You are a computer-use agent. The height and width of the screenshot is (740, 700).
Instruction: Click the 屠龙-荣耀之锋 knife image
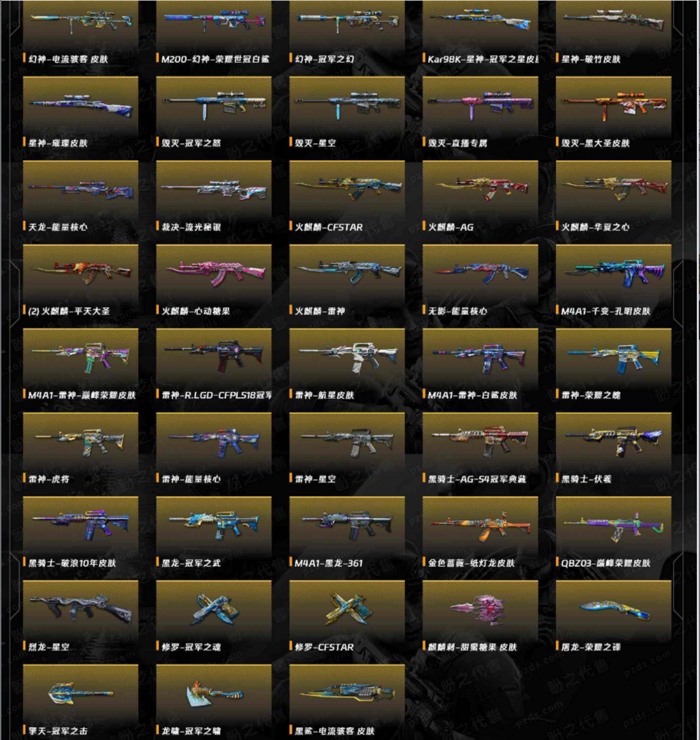[614, 609]
